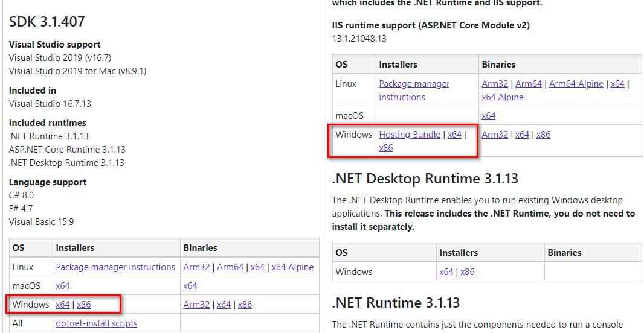Image resolution: width=644 pixels, height=333 pixels.
Task: Open ASP.NET Core Linux Arm64 Alpine binary
Action: click(576, 84)
